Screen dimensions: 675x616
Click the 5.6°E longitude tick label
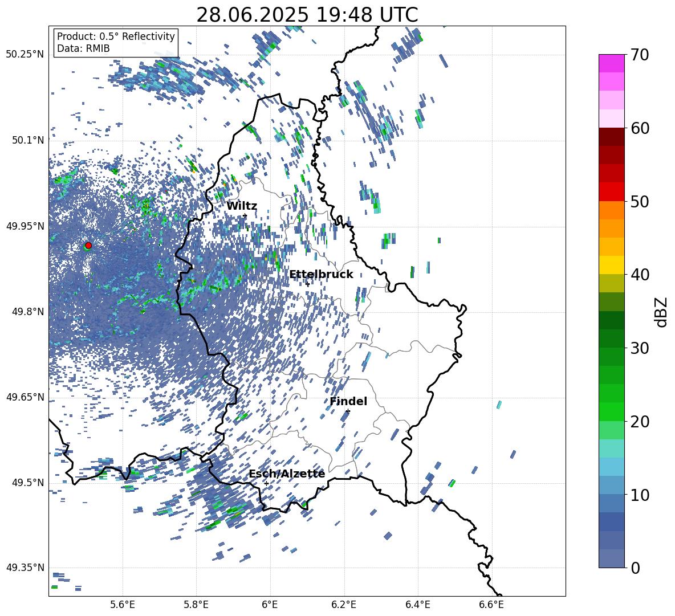point(123,605)
